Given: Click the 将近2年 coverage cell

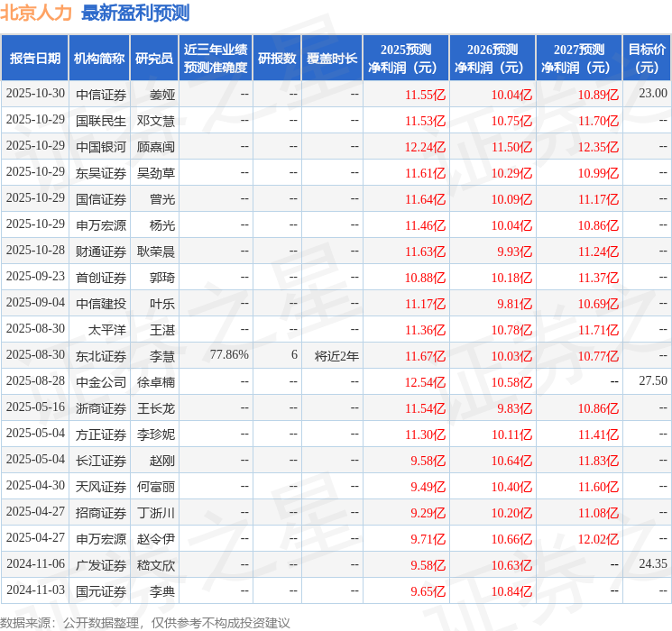Looking at the screenshot, I should coord(336,356).
